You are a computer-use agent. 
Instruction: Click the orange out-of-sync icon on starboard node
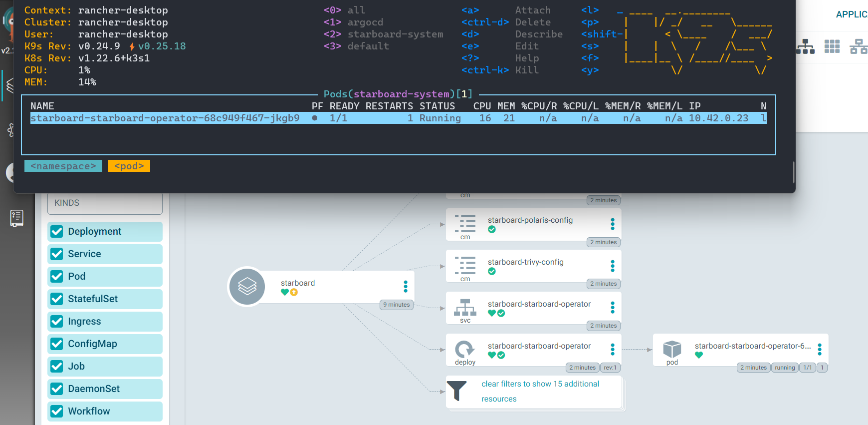[294, 292]
